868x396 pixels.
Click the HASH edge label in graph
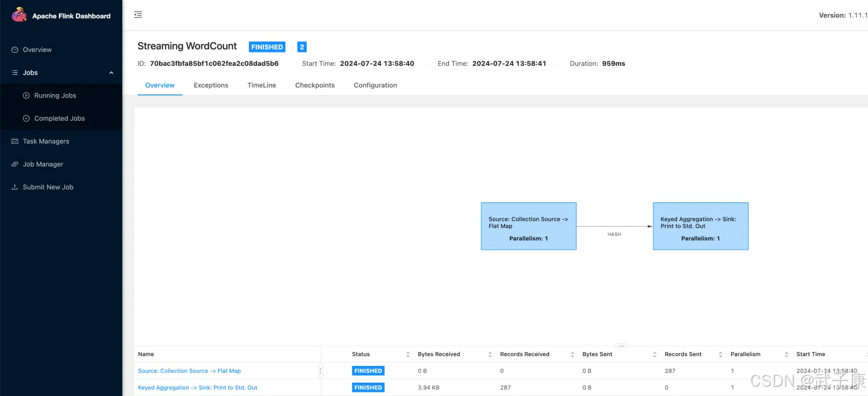pos(614,234)
